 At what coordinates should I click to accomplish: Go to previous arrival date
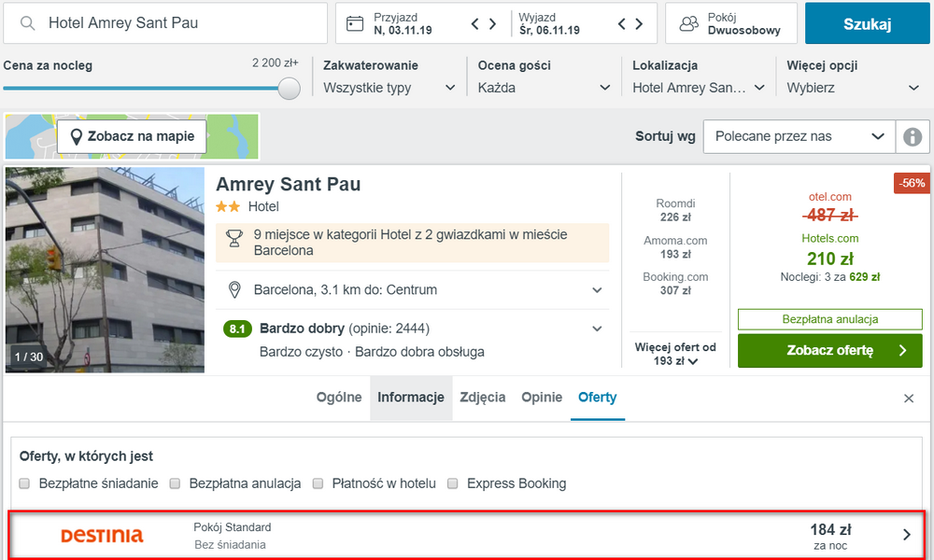tap(474, 24)
